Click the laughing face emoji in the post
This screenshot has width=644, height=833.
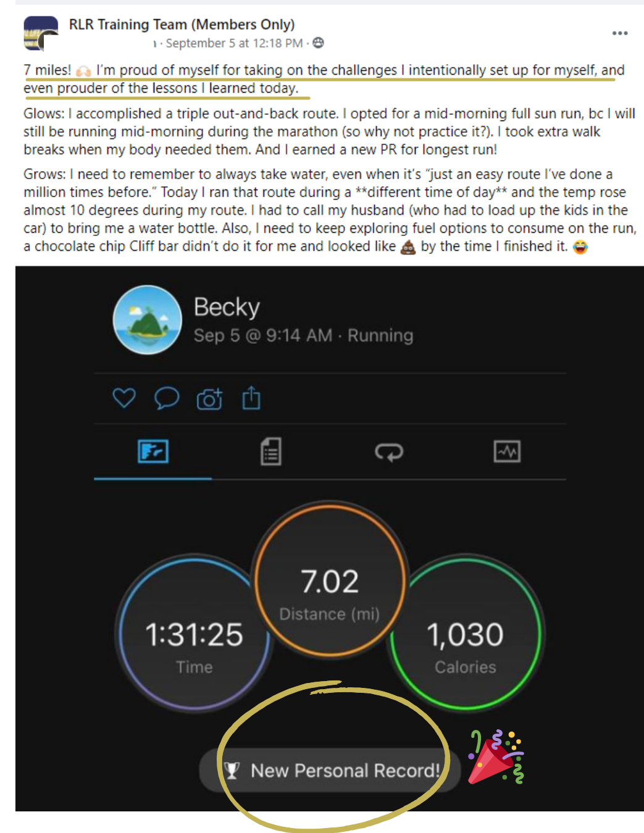coord(580,247)
